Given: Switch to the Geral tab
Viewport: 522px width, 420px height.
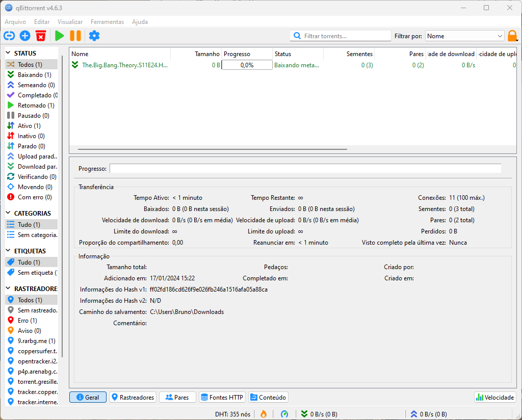Looking at the screenshot, I should [x=88, y=397].
